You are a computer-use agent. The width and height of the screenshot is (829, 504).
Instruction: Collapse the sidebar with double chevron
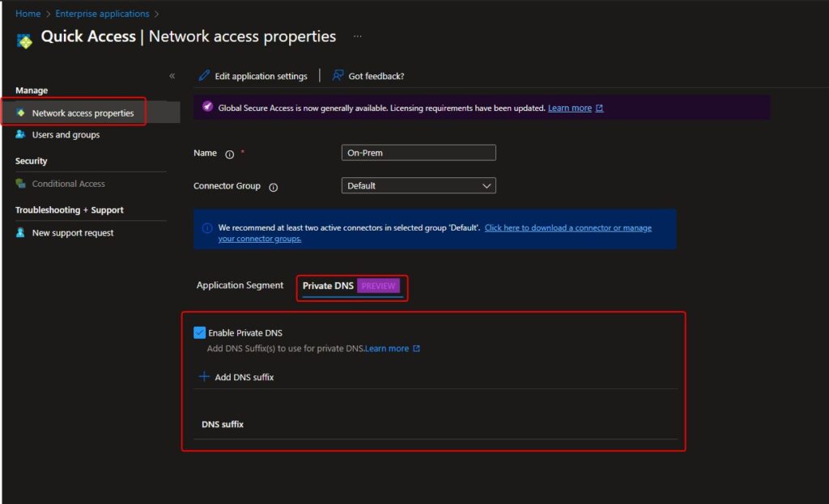pos(172,76)
